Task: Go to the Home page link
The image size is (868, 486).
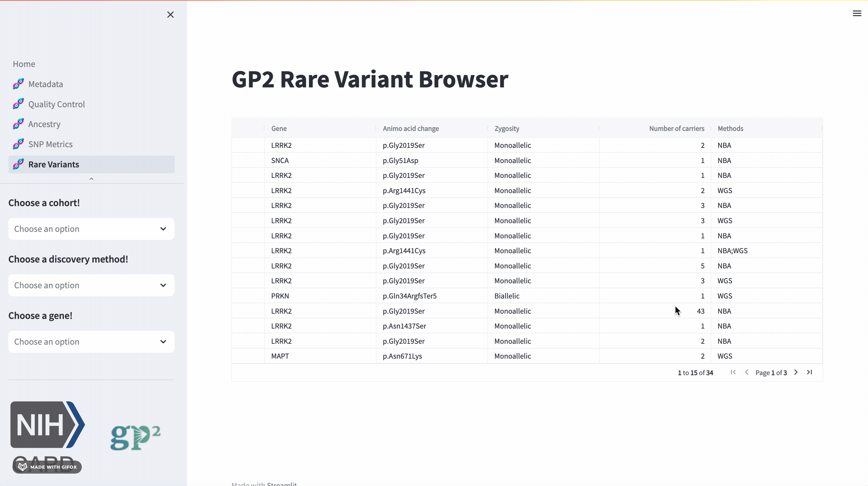Action: coord(24,64)
